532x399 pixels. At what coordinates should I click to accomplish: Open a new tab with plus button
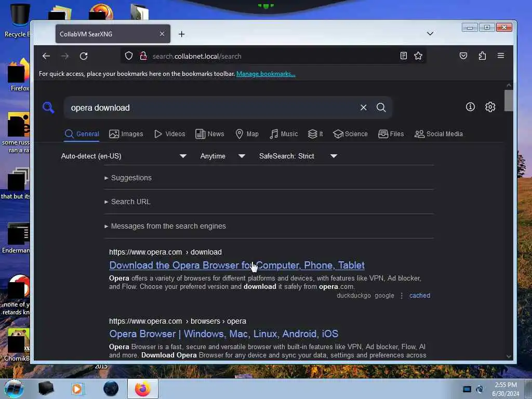coord(181,34)
